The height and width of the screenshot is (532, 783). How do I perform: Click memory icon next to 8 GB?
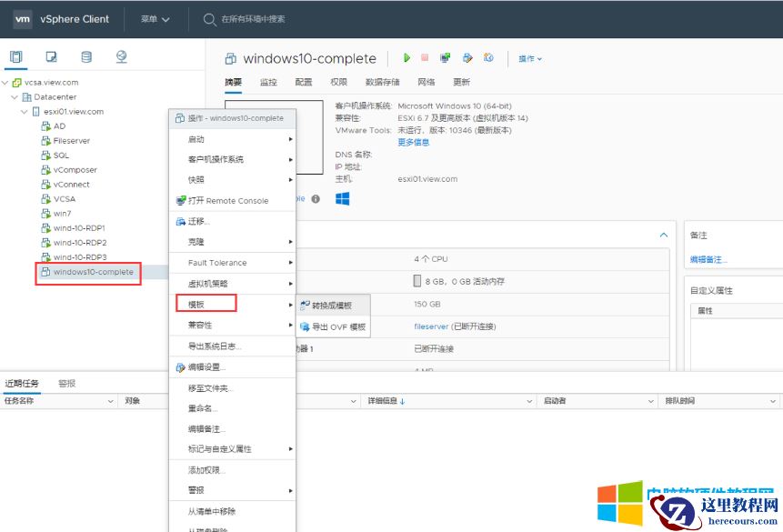[417, 281]
